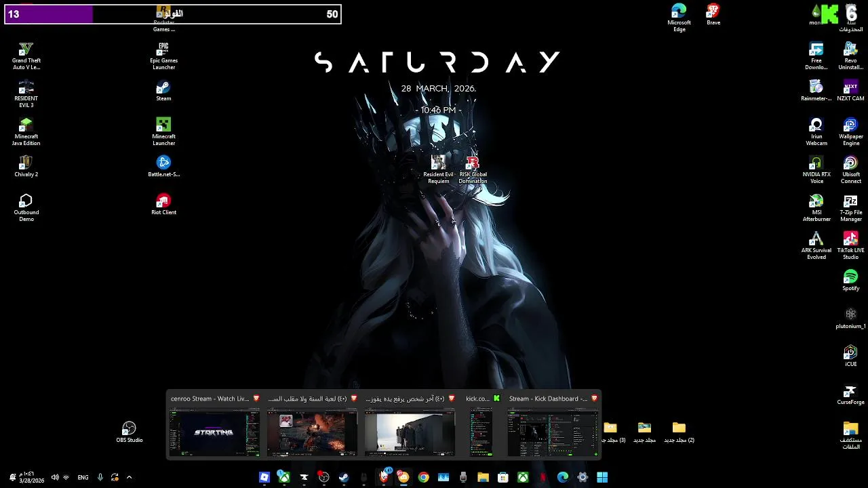Viewport: 868px width, 488px height.
Task: Select Wallpaper Engine desktop icon
Action: (850, 132)
